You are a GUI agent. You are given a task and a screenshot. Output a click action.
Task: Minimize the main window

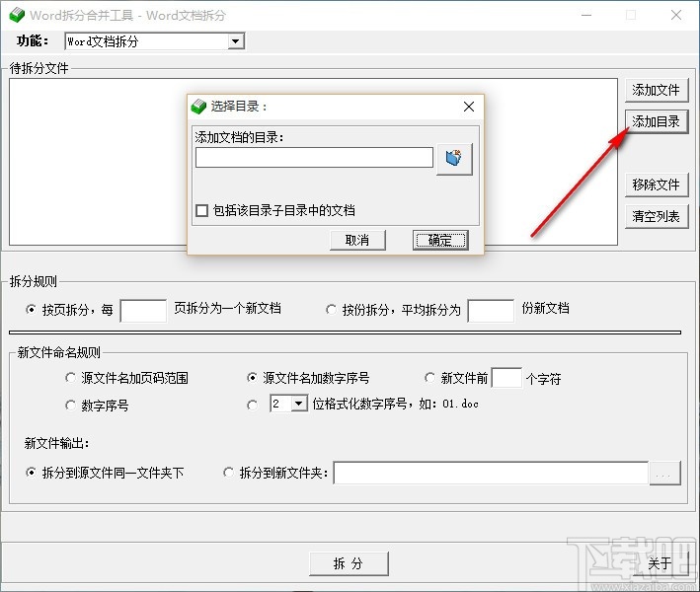[586, 15]
